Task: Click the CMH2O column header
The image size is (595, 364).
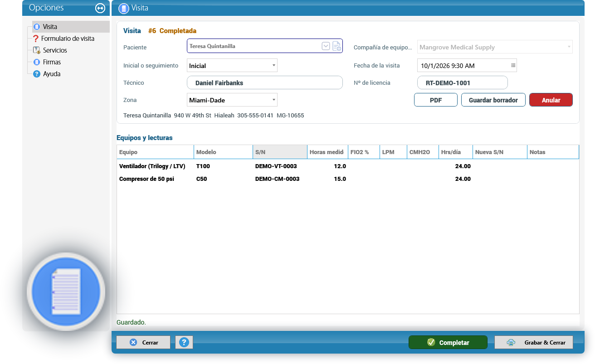Action: 423,152
